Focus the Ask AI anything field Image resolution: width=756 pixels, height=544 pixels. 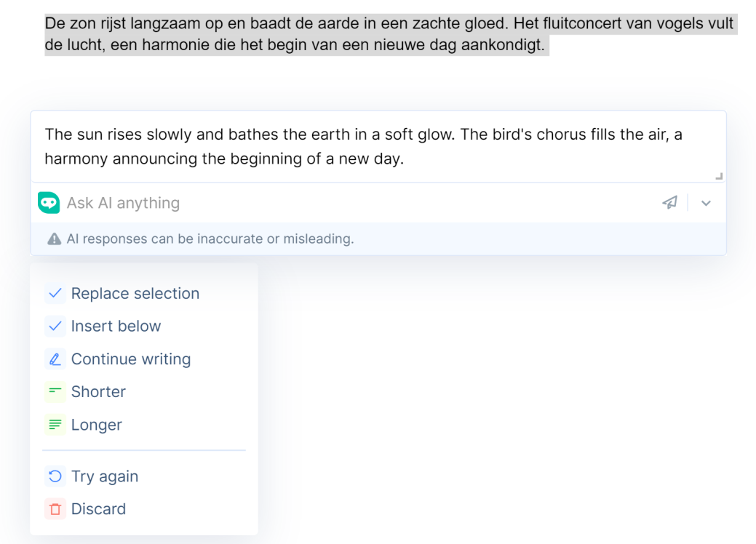click(359, 203)
